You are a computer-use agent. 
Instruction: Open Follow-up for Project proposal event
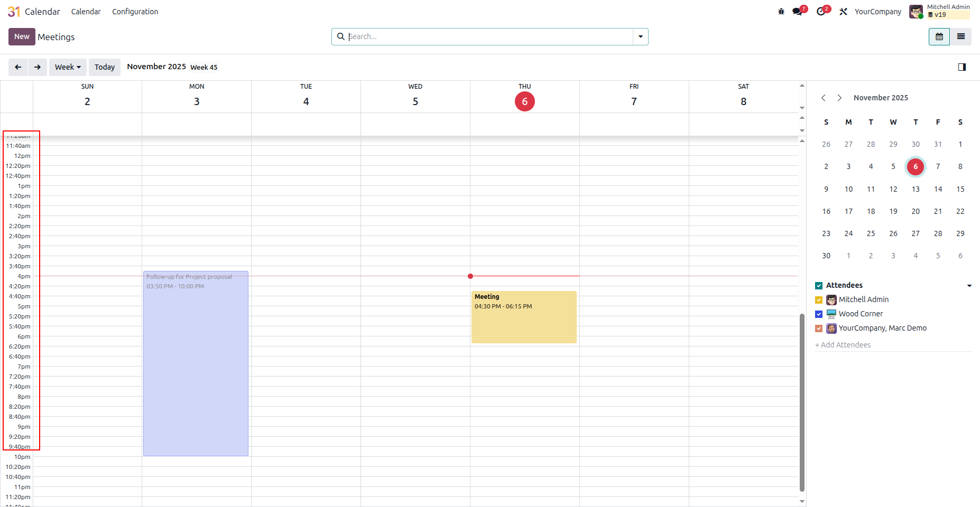pyautogui.click(x=196, y=363)
